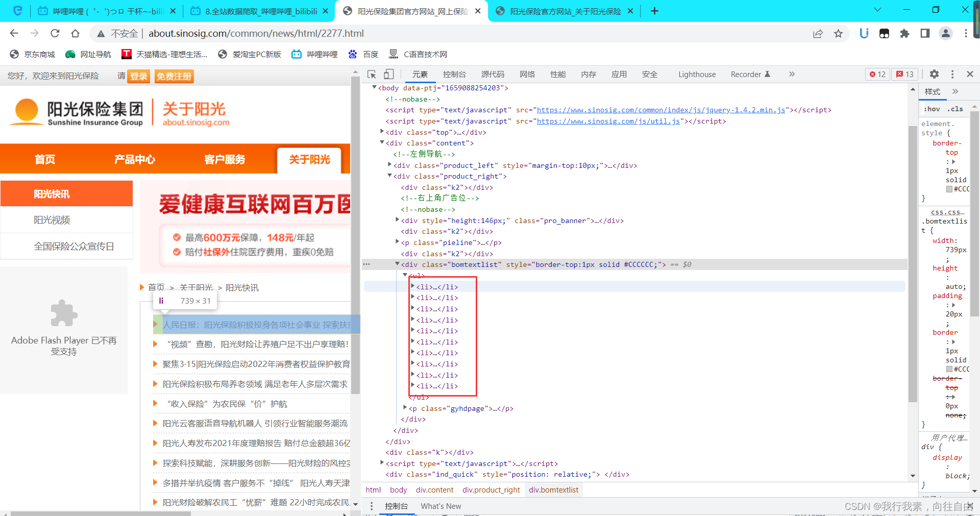Show the 12 errors badge
Screen dimensions: 980x516
tap(878, 74)
